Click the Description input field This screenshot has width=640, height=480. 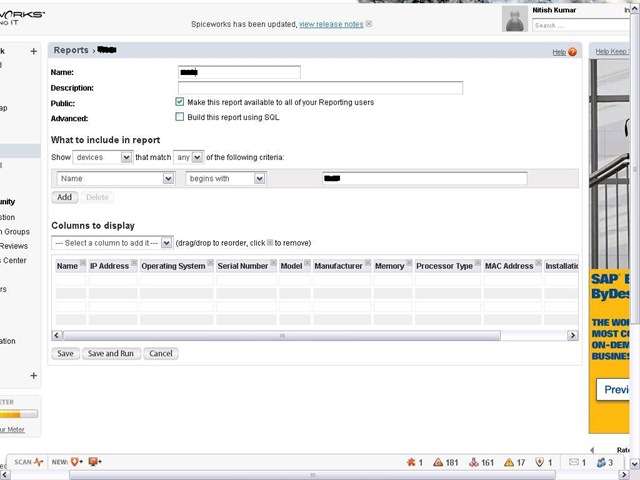click(318, 88)
